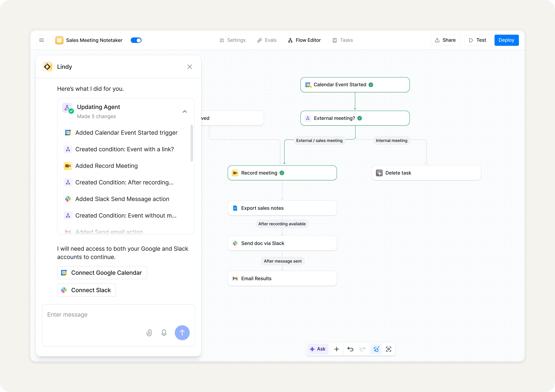Click the condition icon on External meeting?
Viewport: 555px width, 392px height.
click(308, 118)
